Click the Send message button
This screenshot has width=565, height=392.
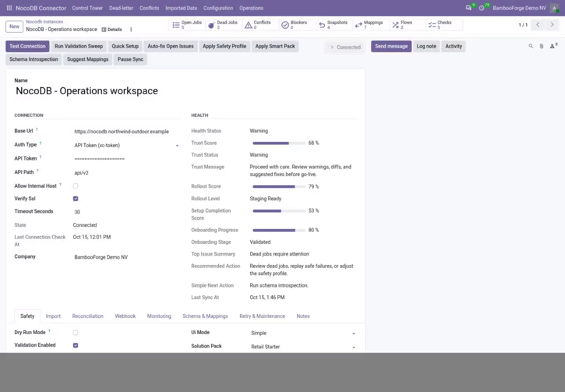tap(391, 46)
